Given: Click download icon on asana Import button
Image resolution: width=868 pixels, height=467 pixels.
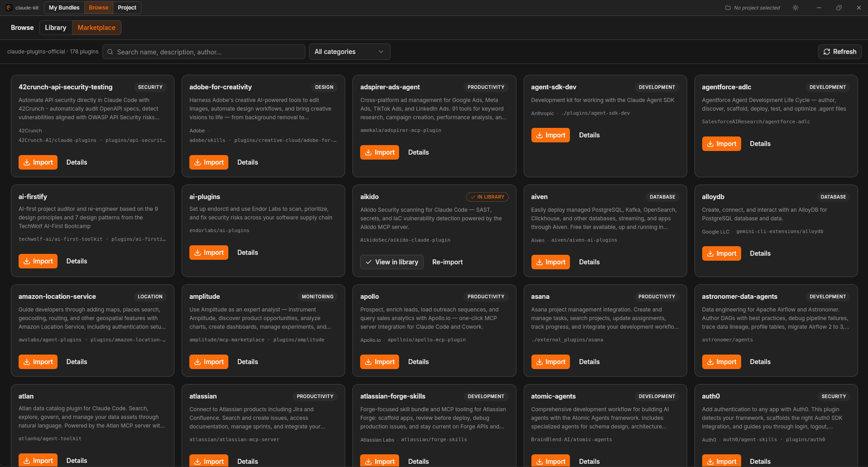Looking at the screenshot, I should pyautogui.click(x=540, y=362).
